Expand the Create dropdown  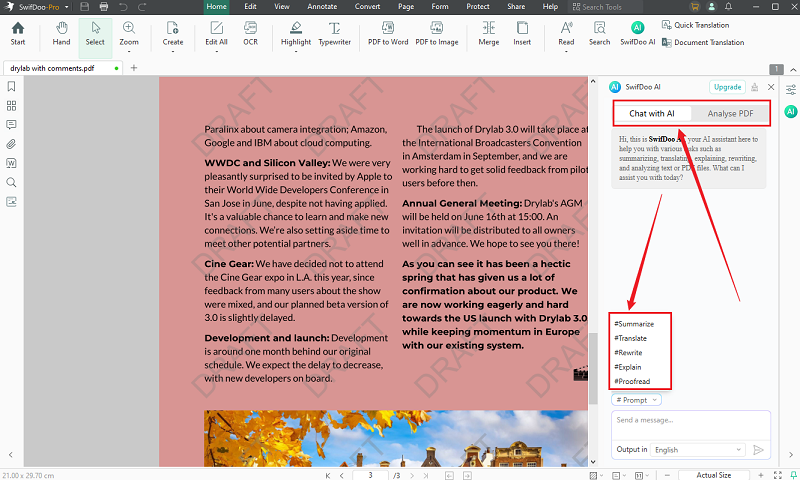(x=173, y=52)
